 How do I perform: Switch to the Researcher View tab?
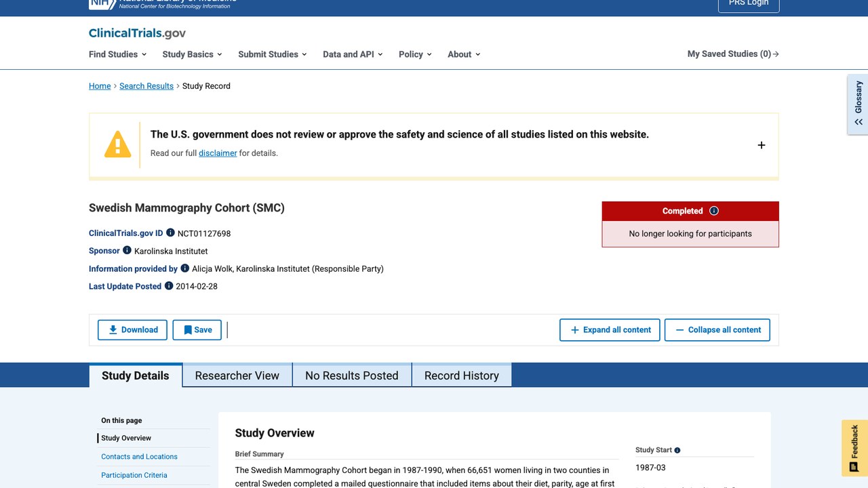coord(237,375)
